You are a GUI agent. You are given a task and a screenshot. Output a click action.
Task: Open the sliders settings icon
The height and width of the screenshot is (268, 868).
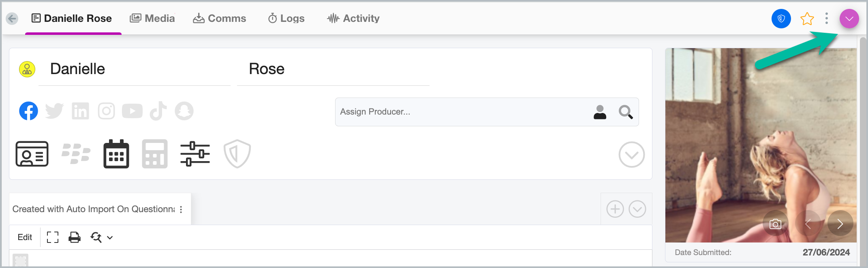click(x=195, y=154)
